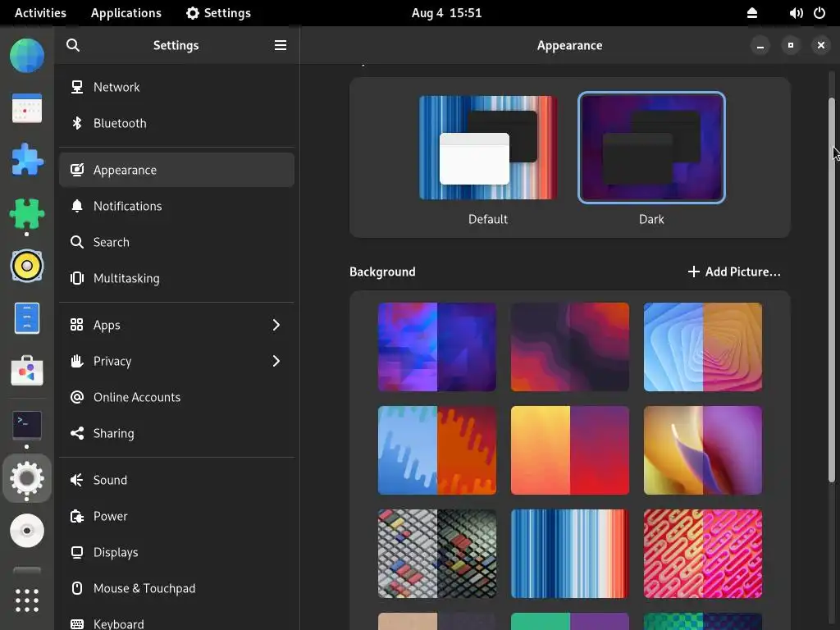Open the blue puzzle piece app in the dock

(27, 160)
